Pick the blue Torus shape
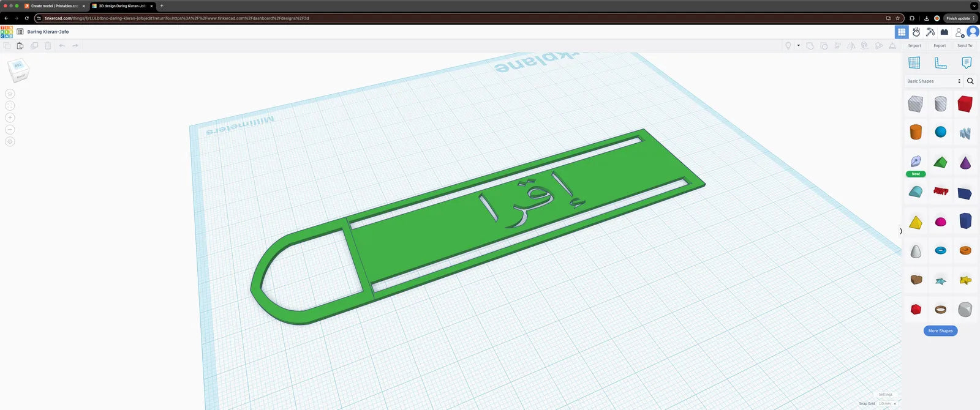Image resolution: width=980 pixels, height=410 pixels. [941, 250]
